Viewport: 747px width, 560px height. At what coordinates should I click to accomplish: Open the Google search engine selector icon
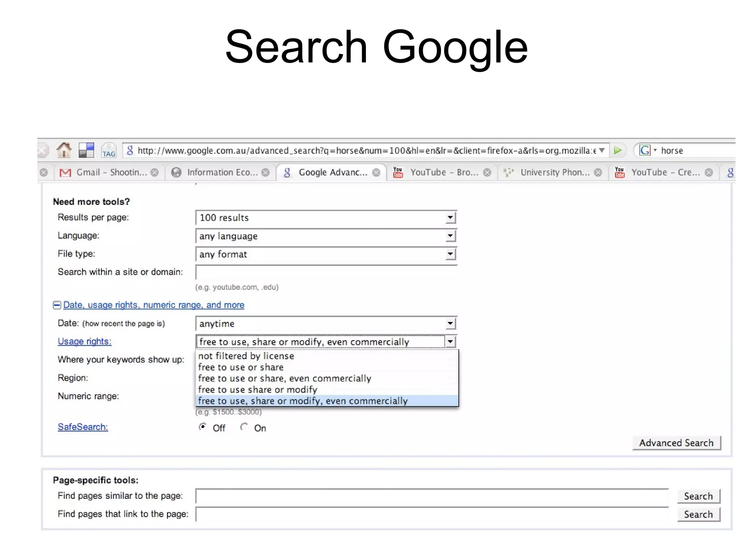pos(645,150)
